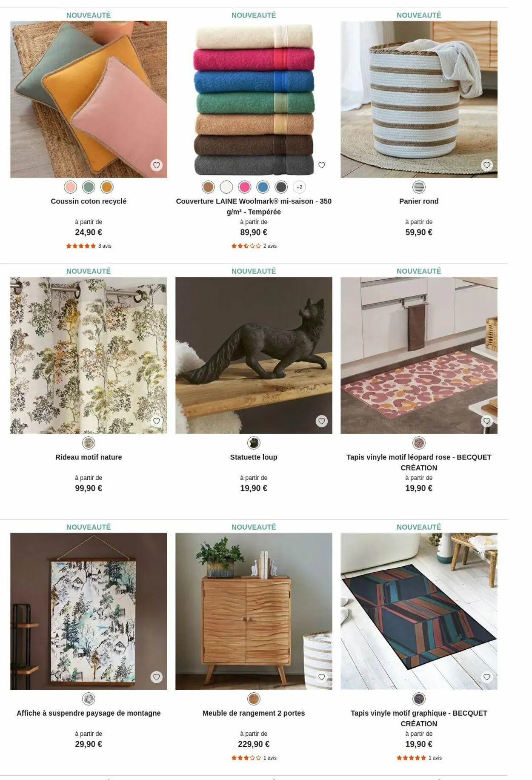This screenshot has height=780, width=532.
Task: View the Rideau motif nature curtain image
Action: pos(89,356)
